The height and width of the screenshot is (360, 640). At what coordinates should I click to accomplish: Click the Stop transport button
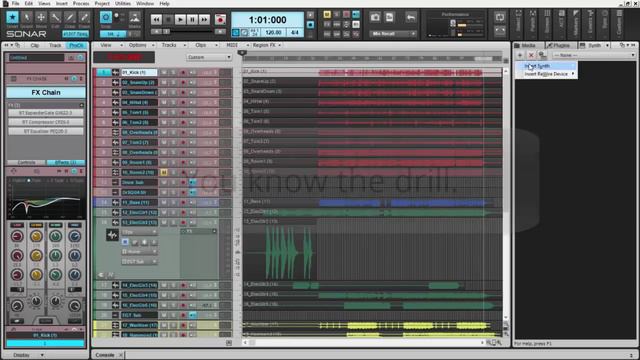168,19
